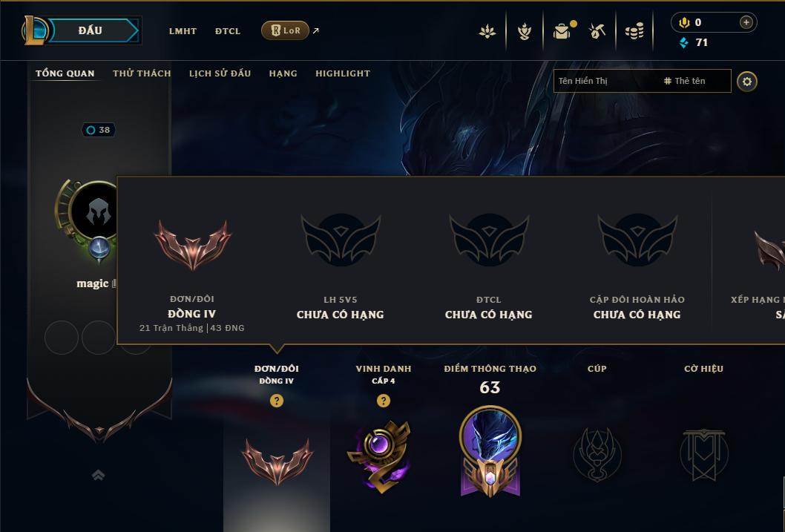785x532 pixels.
Task: Open the Loot bag icon with notification dot
Action: pyautogui.click(x=562, y=31)
